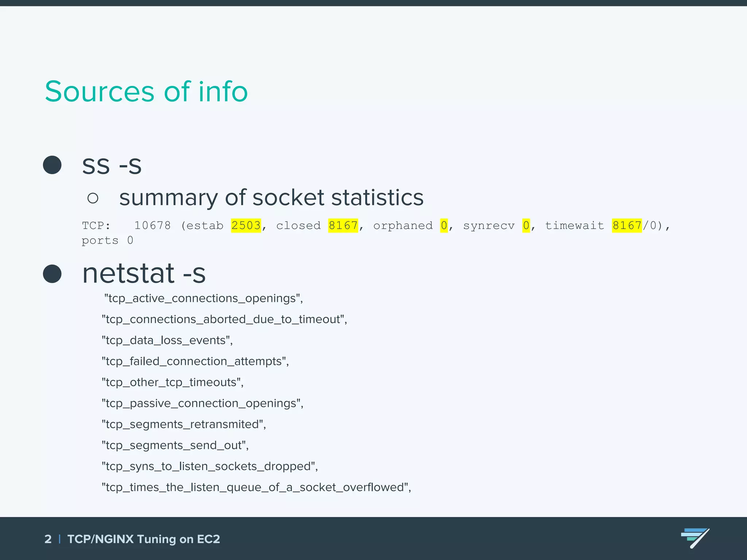Click the highlighted 8167 after "timewait"
The width and height of the screenshot is (747, 560).
627,225
